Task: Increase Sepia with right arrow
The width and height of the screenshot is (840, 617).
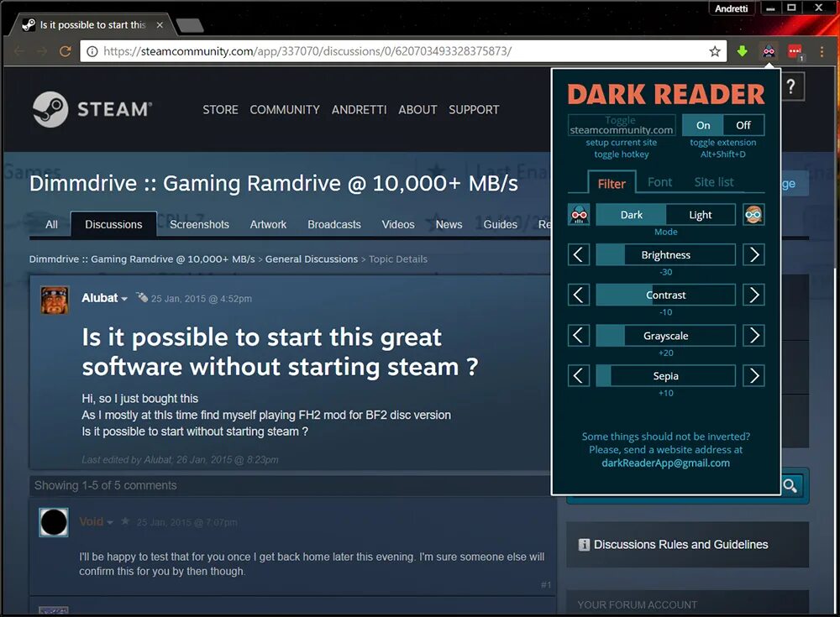Action: (x=753, y=376)
